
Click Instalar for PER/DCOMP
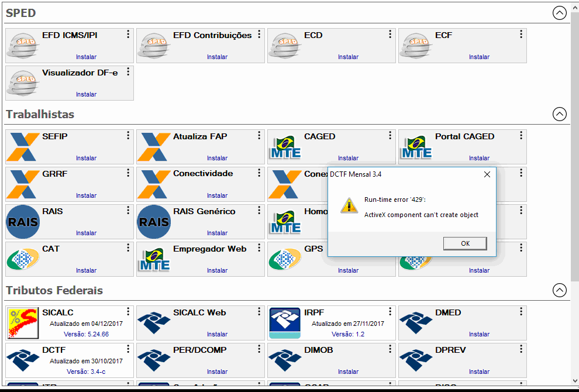(217, 372)
